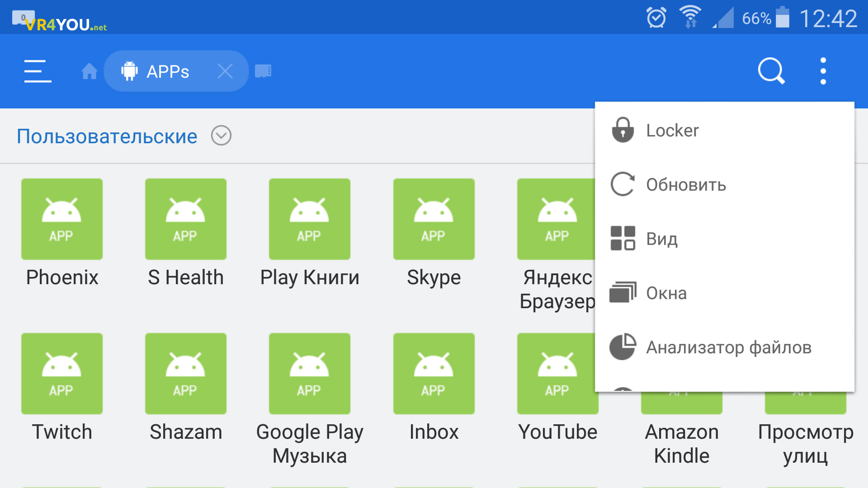868x488 pixels.
Task: Tap the Окна stacked windows icon
Action: (623, 292)
